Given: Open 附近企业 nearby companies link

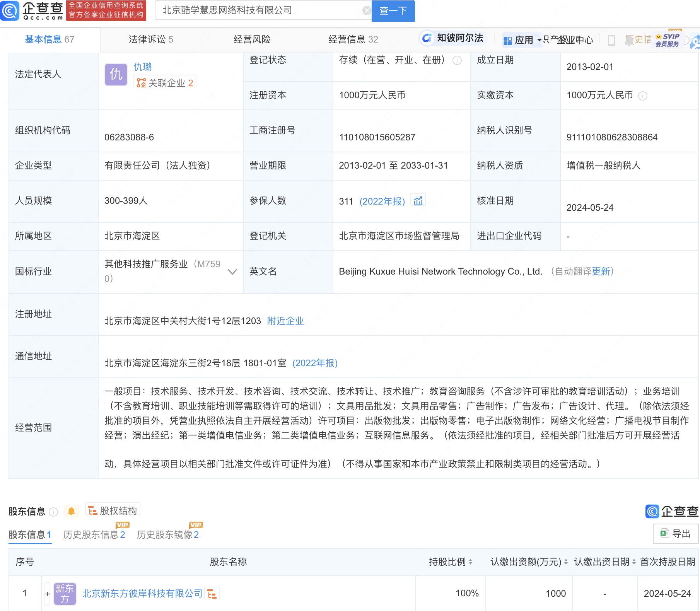Looking at the screenshot, I should pos(285,321).
